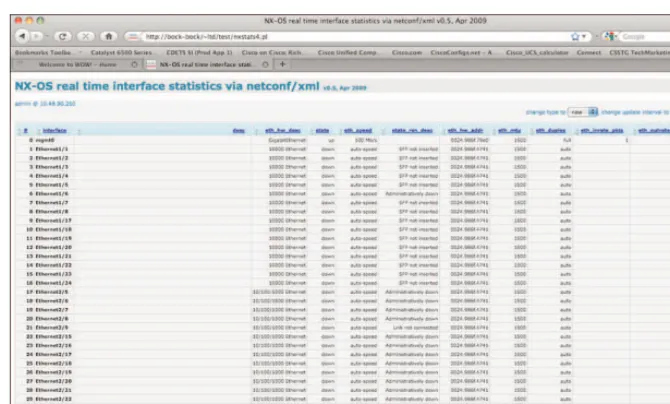Click the Google search engine icon
Viewport: 670px width, 404px height.
point(608,37)
